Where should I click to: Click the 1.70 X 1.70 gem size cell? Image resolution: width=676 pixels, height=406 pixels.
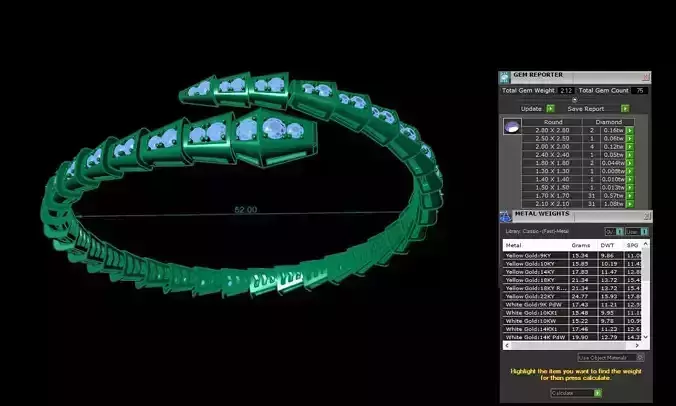[552, 196]
